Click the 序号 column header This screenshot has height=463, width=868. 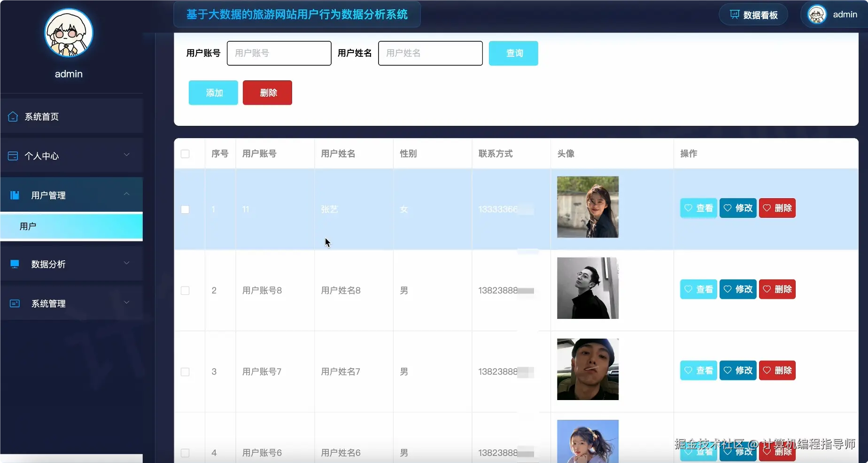(x=220, y=154)
